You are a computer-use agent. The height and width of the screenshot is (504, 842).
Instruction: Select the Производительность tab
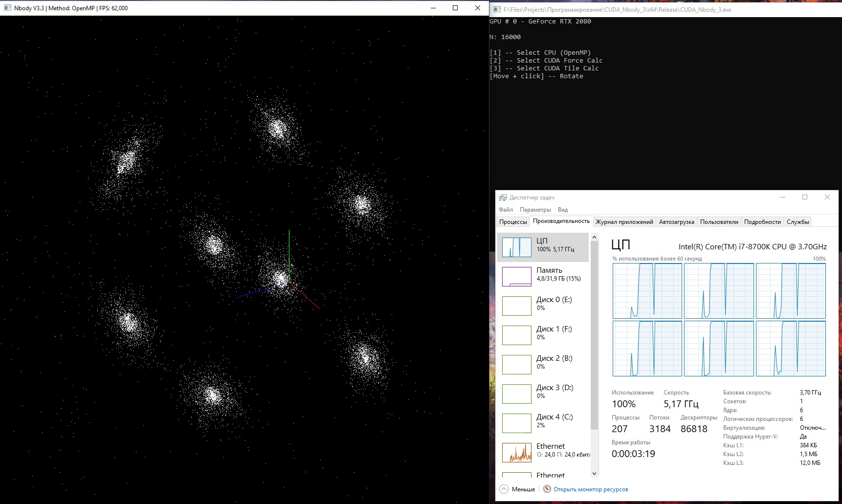[x=561, y=221]
